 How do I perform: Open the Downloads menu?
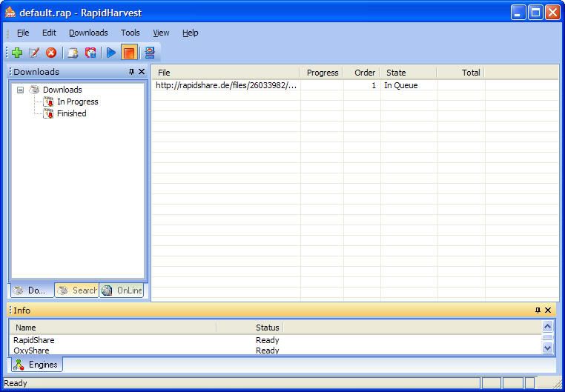click(88, 33)
